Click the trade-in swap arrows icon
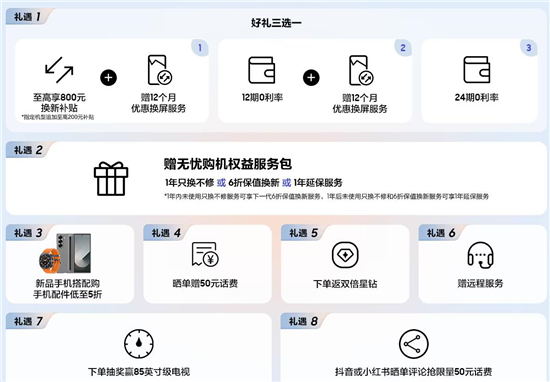 (x=59, y=70)
